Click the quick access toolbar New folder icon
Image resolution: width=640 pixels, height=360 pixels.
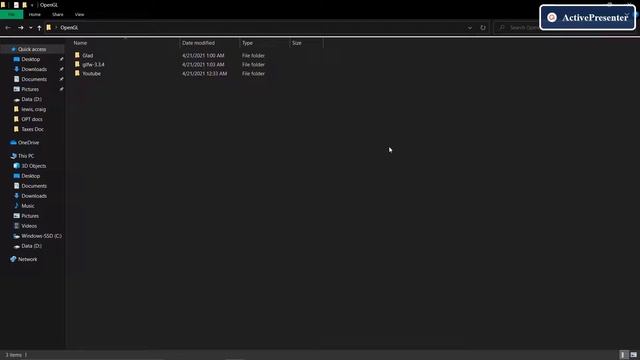pyautogui.click(x=24, y=5)
